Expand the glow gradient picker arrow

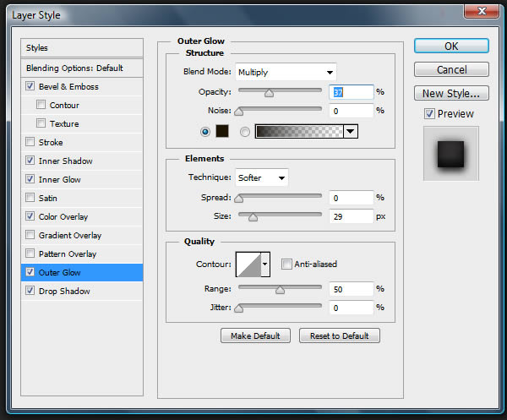pos(350,131)
